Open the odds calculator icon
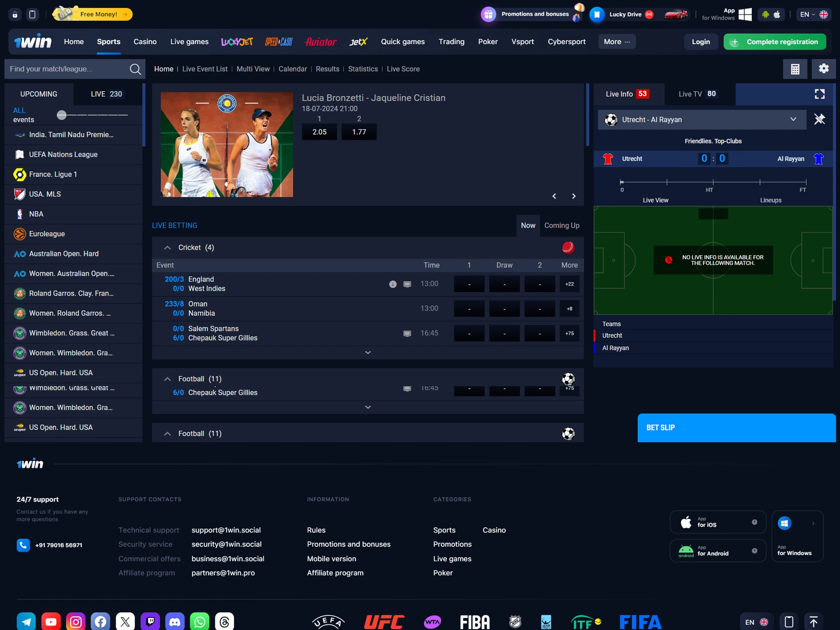This screenshot has width=840, height=630. click(x=795, y=69)
